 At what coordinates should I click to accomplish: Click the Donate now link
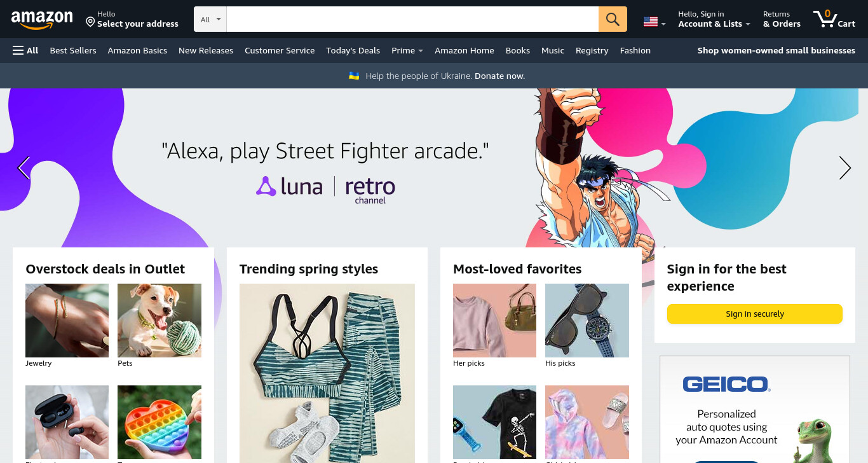(499, 76)
